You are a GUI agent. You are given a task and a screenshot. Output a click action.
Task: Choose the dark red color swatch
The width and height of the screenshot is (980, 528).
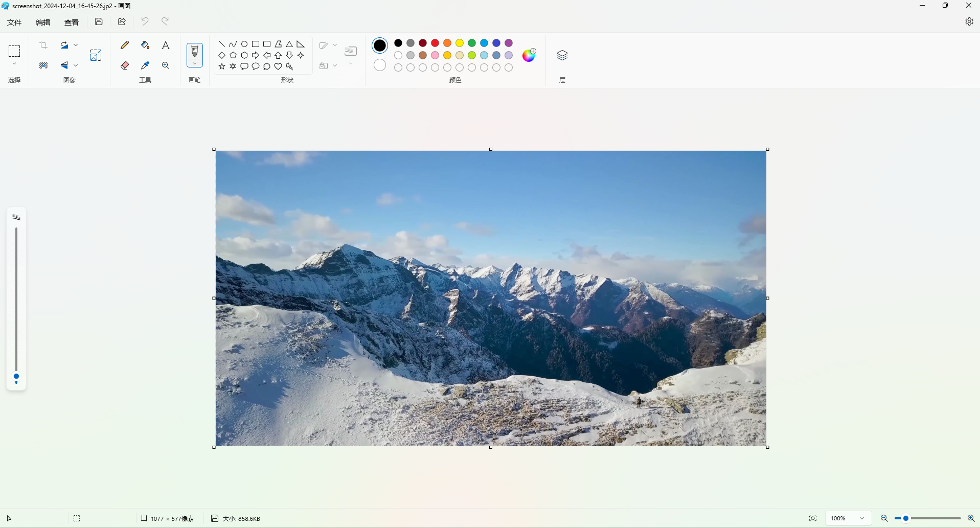(x=423, y=43)
